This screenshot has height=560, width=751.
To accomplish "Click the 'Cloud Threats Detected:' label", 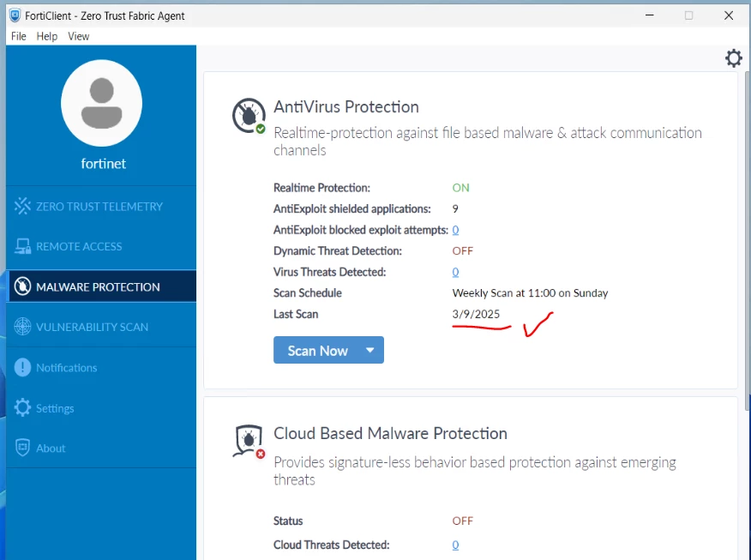I will pos(332,545).
